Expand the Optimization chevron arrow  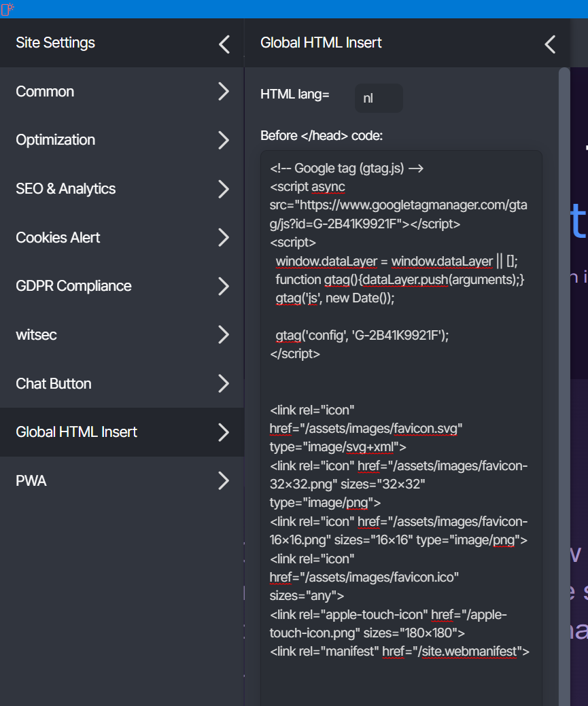[224, 140]
